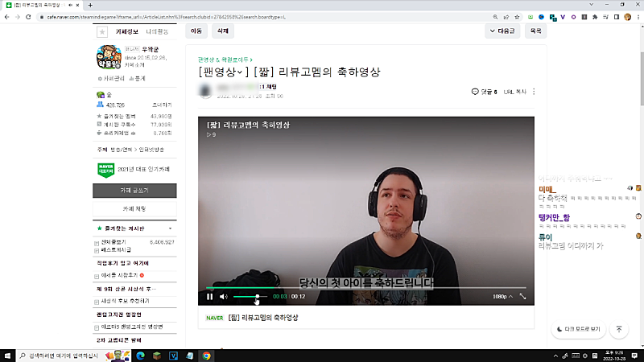Click the address bar URL field

coord(263,17)
